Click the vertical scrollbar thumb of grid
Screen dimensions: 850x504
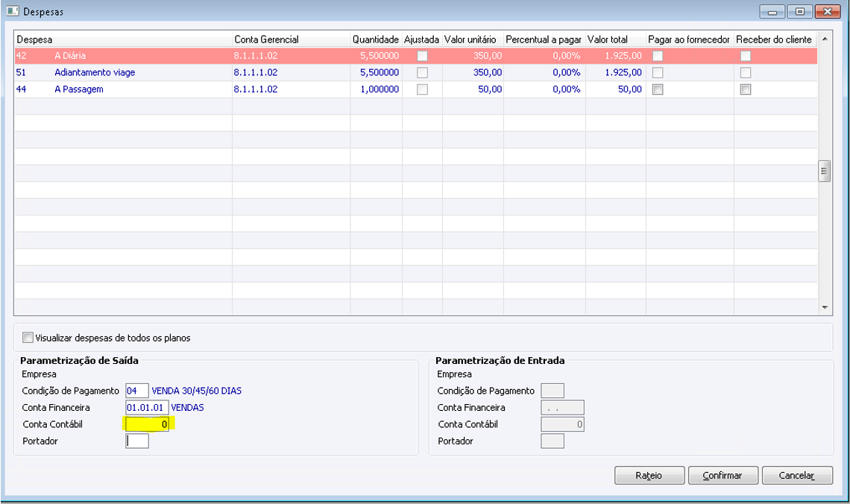click(x=825, y=171)
